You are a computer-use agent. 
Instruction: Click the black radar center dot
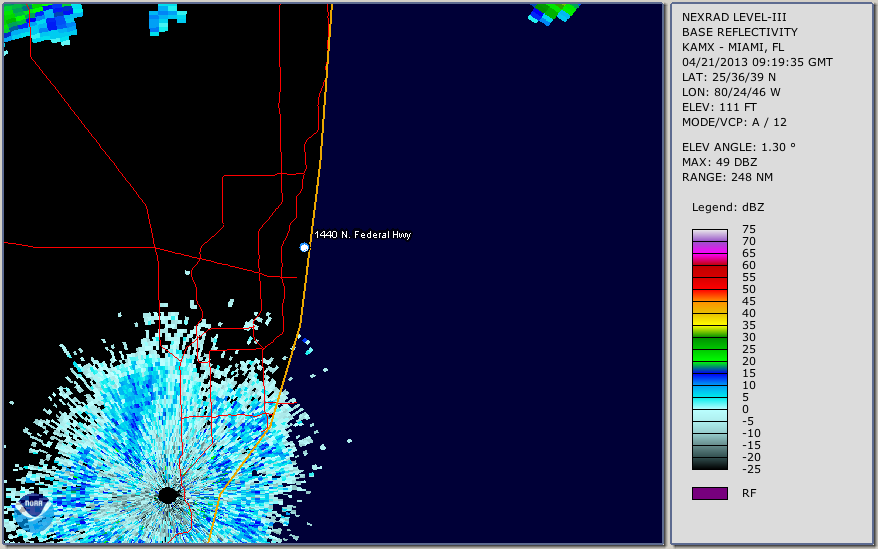(167, 495)
